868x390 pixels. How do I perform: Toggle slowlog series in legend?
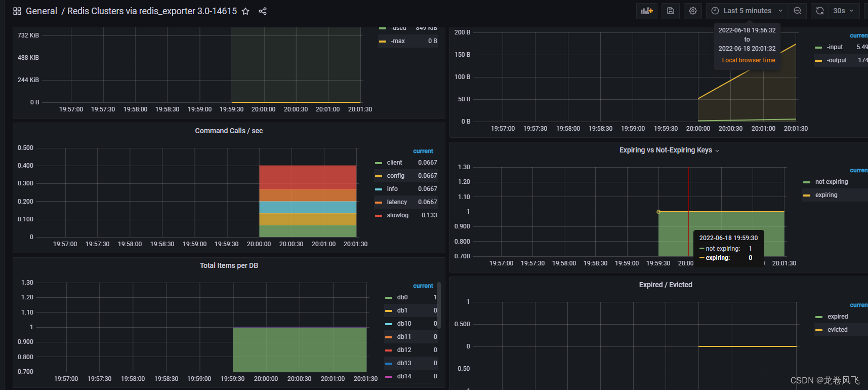(x=397, y=215)
